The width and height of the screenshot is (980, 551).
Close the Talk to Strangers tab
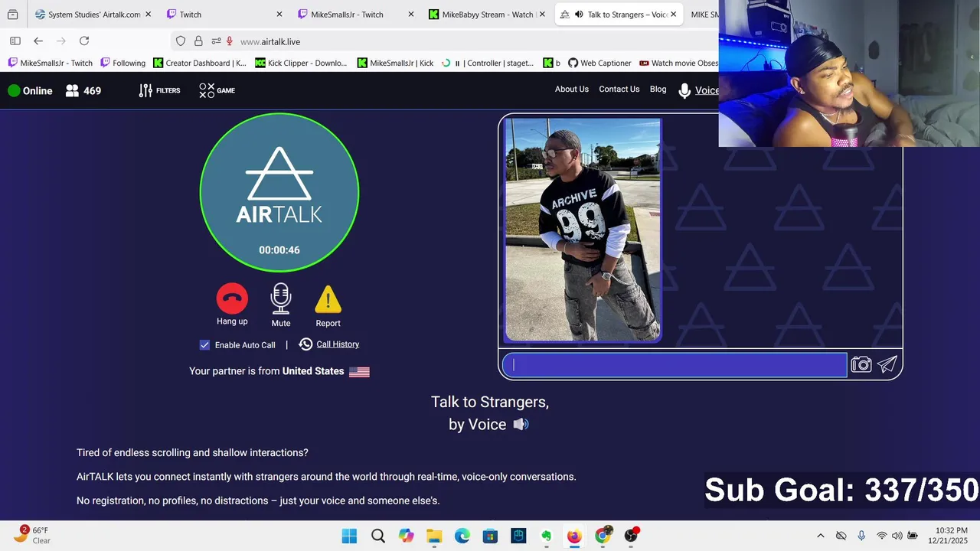pos(675,15)
